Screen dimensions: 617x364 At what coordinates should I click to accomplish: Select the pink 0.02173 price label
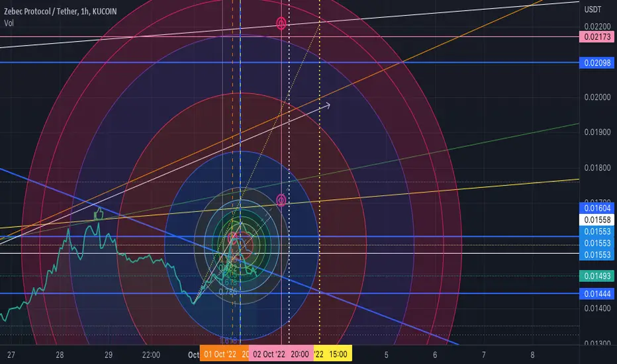(597, 37)
